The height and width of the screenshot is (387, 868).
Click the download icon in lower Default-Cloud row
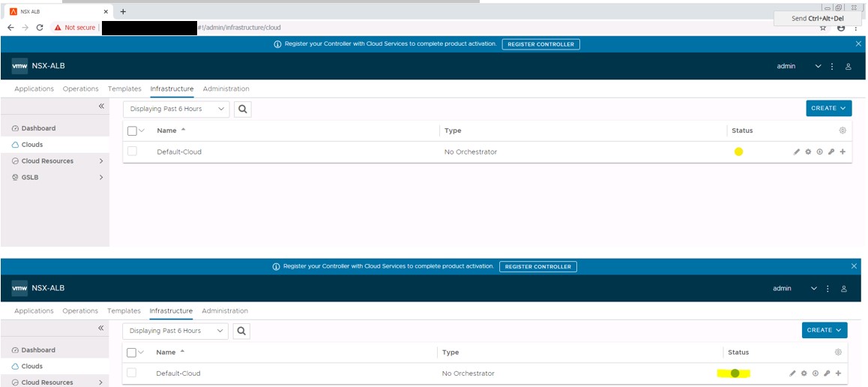[x=816, y=373]
